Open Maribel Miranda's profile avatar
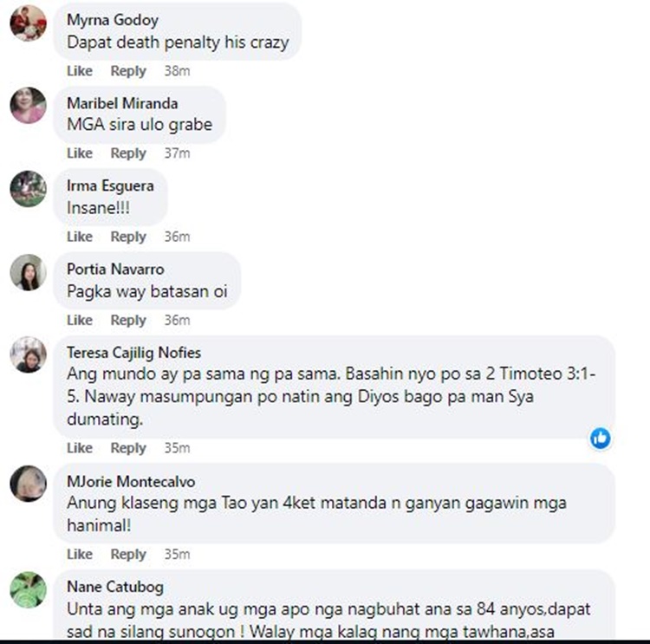 tap(29, 106)
